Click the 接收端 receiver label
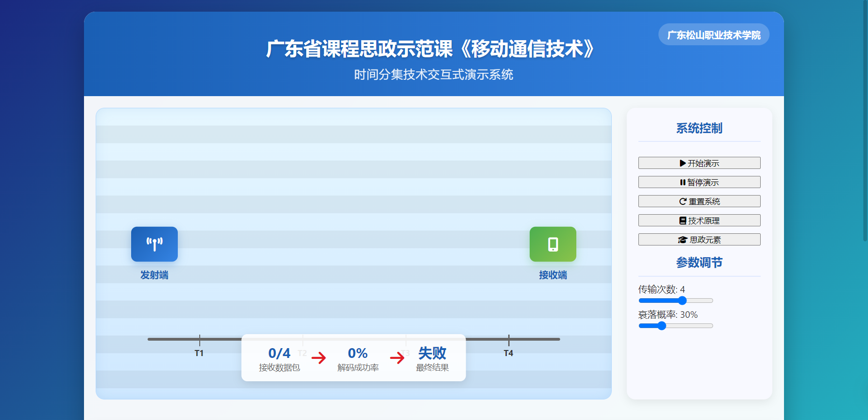This screenshot has width=868, height=420. pos(553,275)
